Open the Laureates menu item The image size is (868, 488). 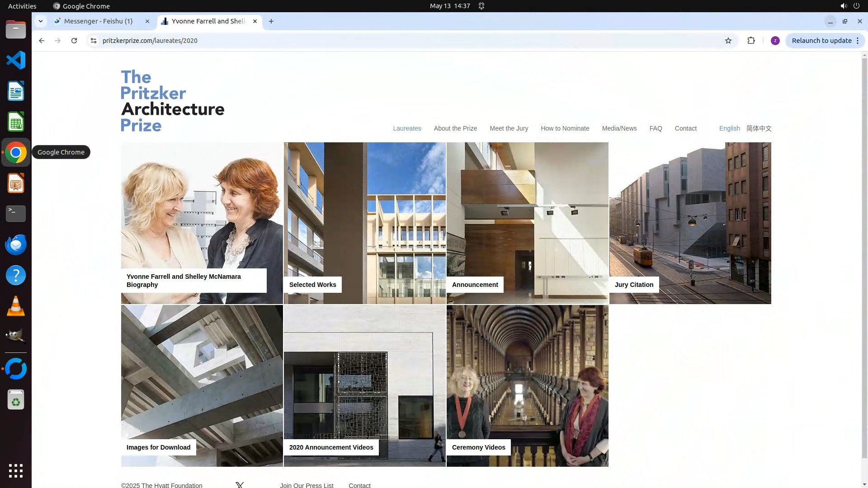tap(407, 128)
